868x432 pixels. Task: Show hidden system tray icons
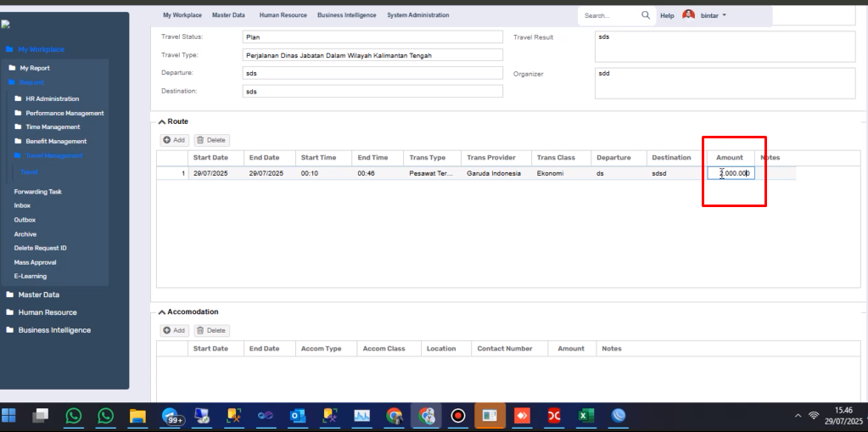click(798, 415)
